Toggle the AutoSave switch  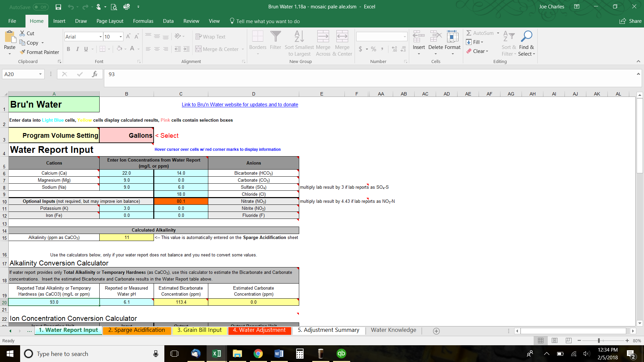pyautogui.click(x=41, y=7)
